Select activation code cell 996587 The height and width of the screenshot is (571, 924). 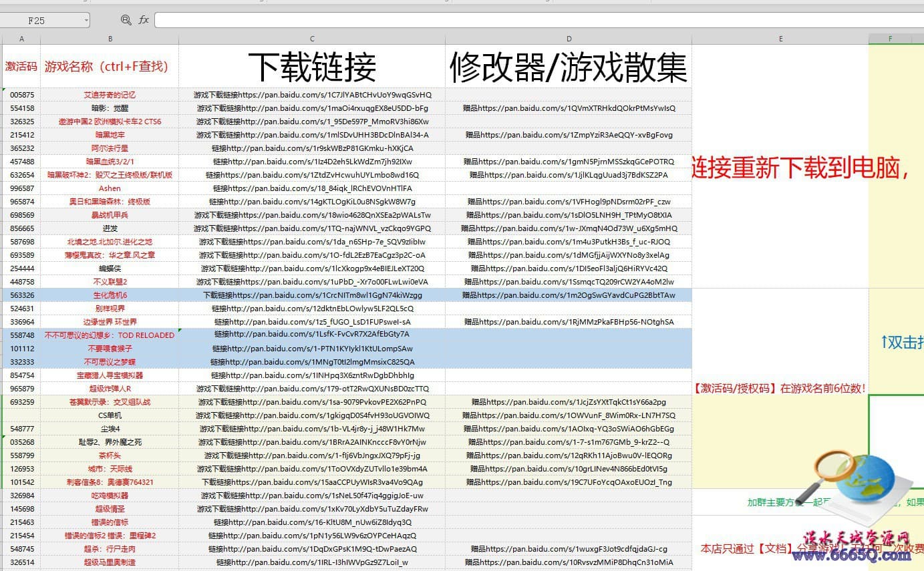click(21, 188)
